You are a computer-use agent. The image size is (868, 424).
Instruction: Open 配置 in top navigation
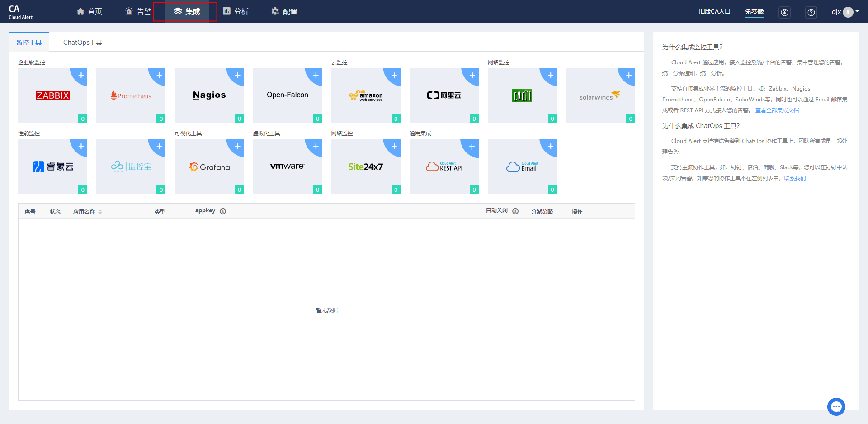pyautogui.click(x=284, y=11)
